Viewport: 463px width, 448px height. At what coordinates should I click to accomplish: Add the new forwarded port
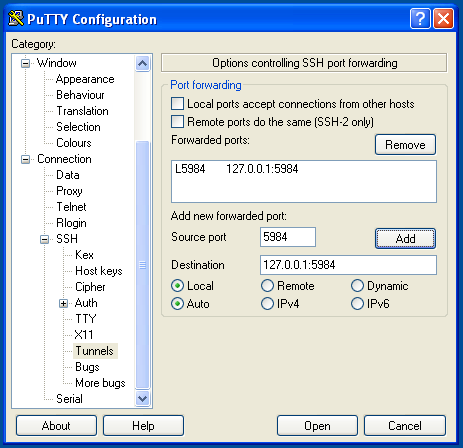click(x=405, y=239)
